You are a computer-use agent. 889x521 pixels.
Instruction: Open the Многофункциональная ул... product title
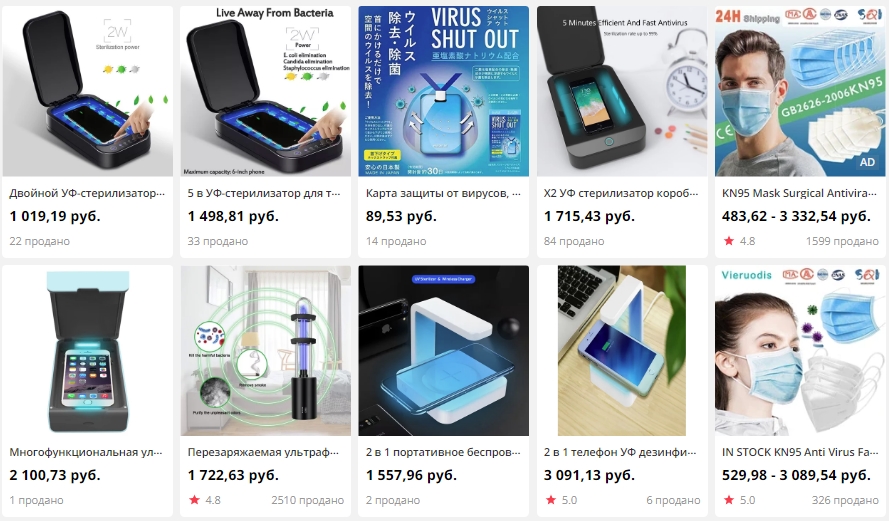tap(86, 452)
